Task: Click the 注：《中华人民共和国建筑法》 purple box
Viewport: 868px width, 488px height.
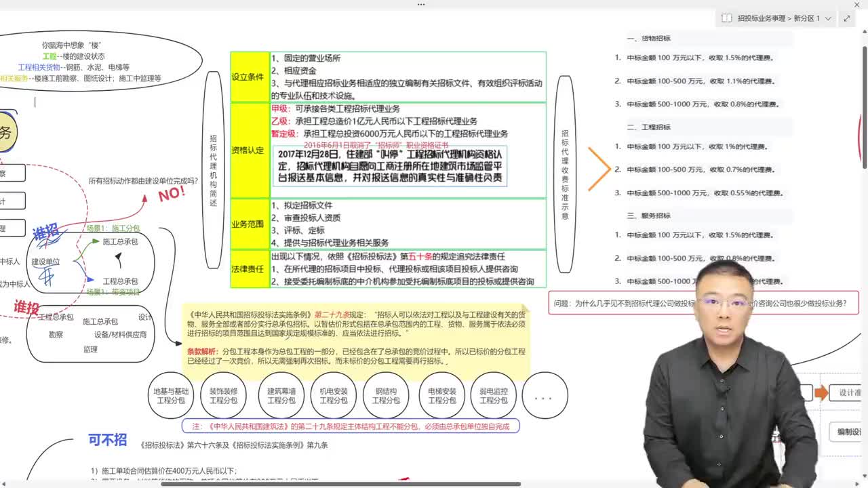Action: click(351, 426)
